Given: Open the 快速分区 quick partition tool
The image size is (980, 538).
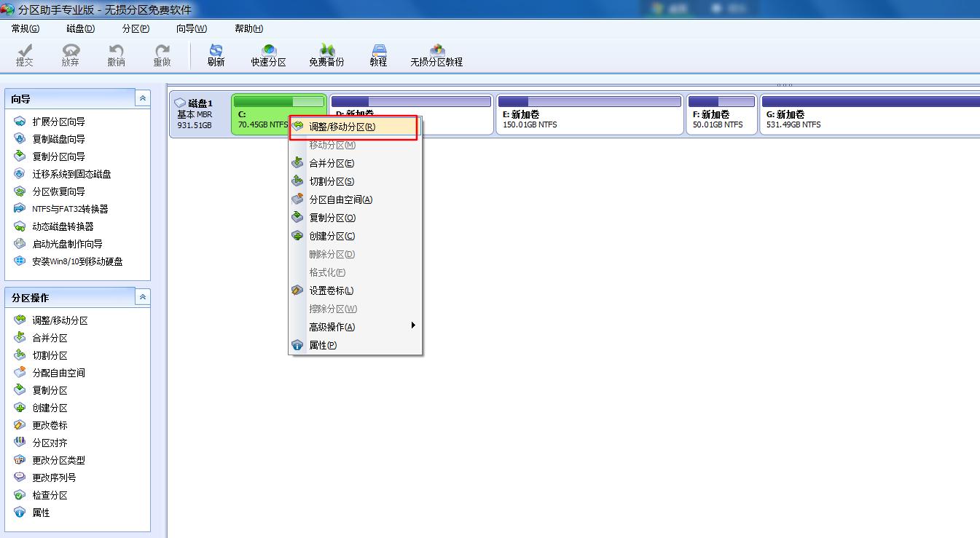Looking at the screenshot, I should coord(267,55).
